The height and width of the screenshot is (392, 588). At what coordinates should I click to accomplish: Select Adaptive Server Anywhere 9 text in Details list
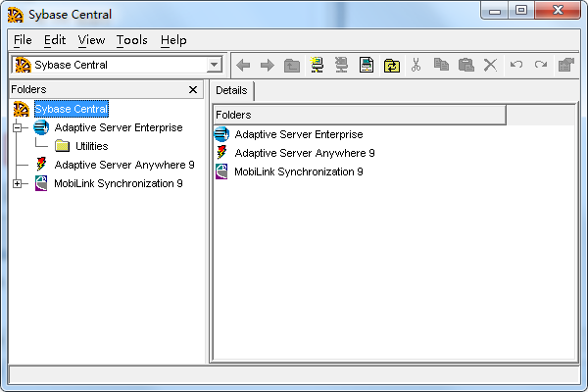click(305, 153)
